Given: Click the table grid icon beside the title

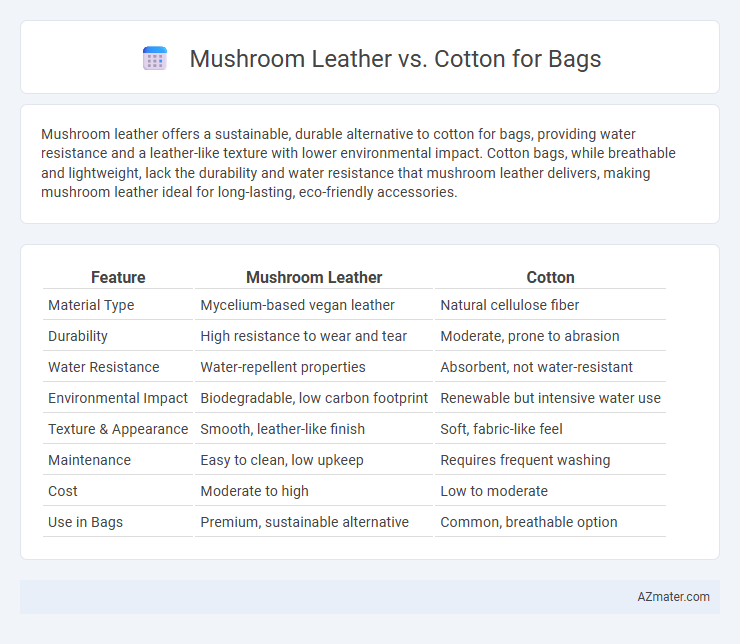Looking at the screenshot, I should pos(155,59).
